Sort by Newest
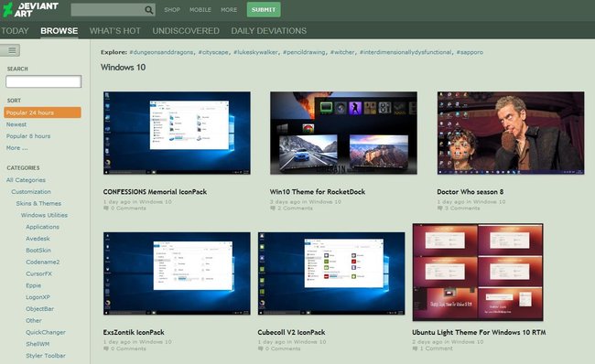595x364 pixels. tap(16, 124)
